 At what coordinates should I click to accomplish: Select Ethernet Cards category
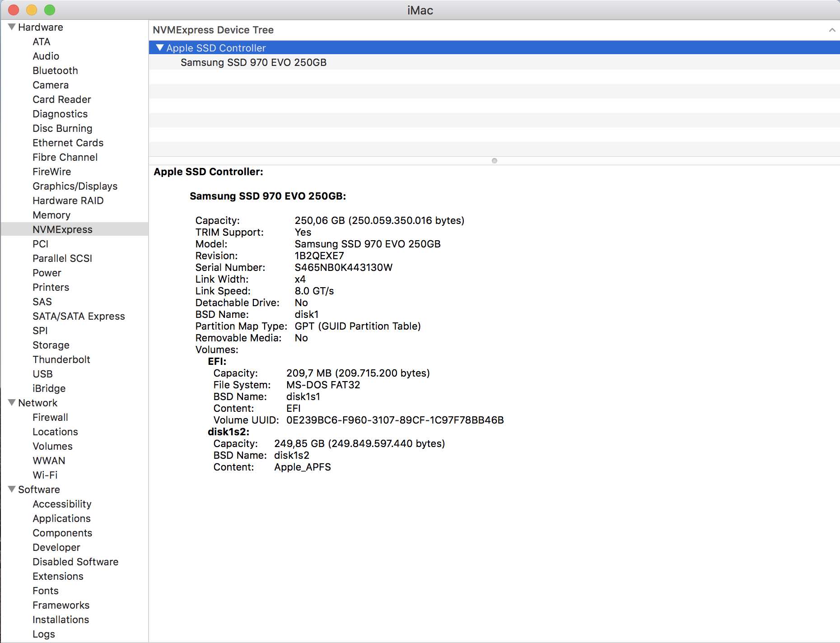[x=68, y=143]
